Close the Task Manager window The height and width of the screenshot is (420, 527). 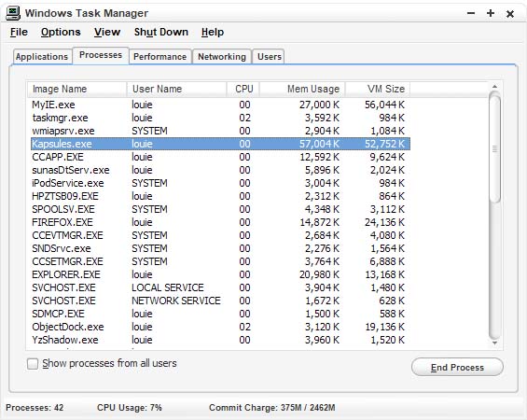point(510,14)
